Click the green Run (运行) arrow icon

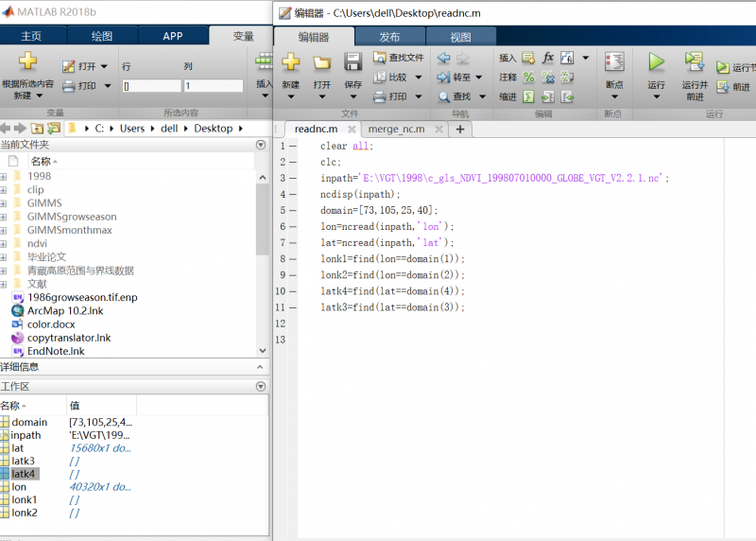[656, 63]
